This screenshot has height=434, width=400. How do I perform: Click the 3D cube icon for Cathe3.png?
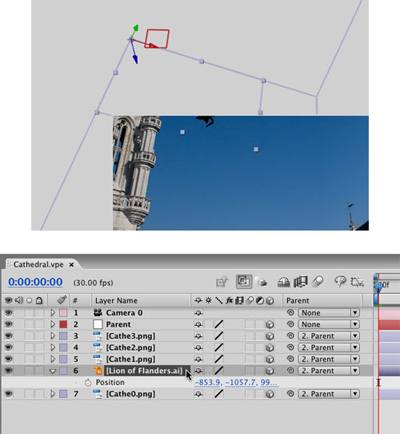pyautogui.click(x=270, y=336)
